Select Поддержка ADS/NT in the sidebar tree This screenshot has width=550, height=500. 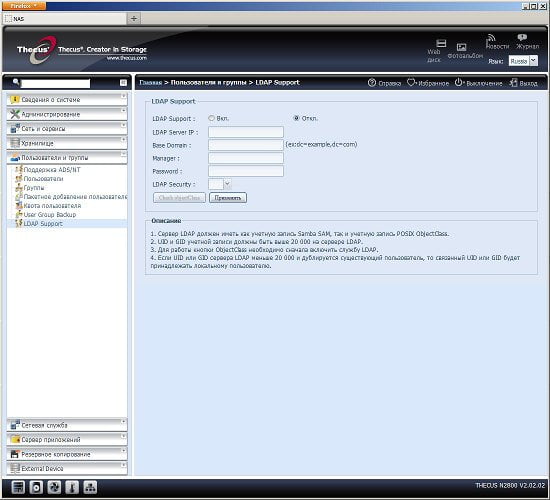tap(52, 170)
